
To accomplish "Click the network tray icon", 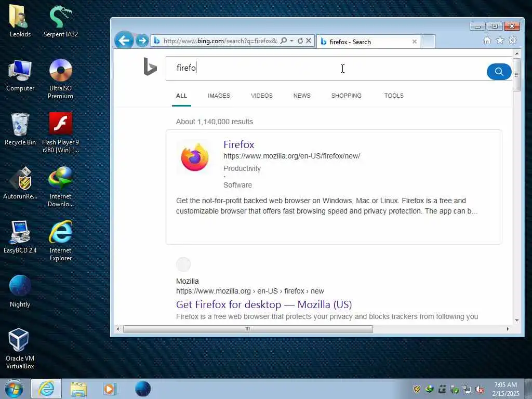I will [x=467, y=389].
